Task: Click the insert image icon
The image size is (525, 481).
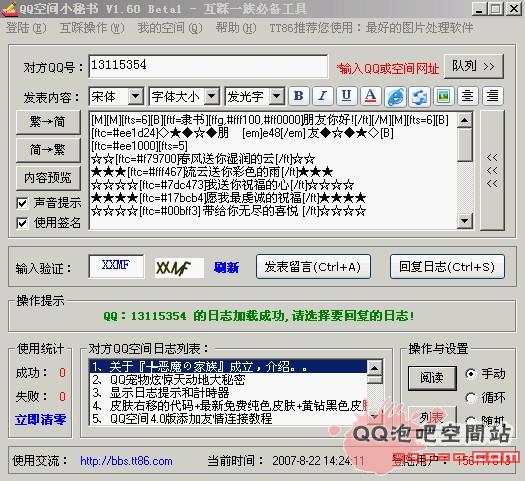Action: coord(444,96)
